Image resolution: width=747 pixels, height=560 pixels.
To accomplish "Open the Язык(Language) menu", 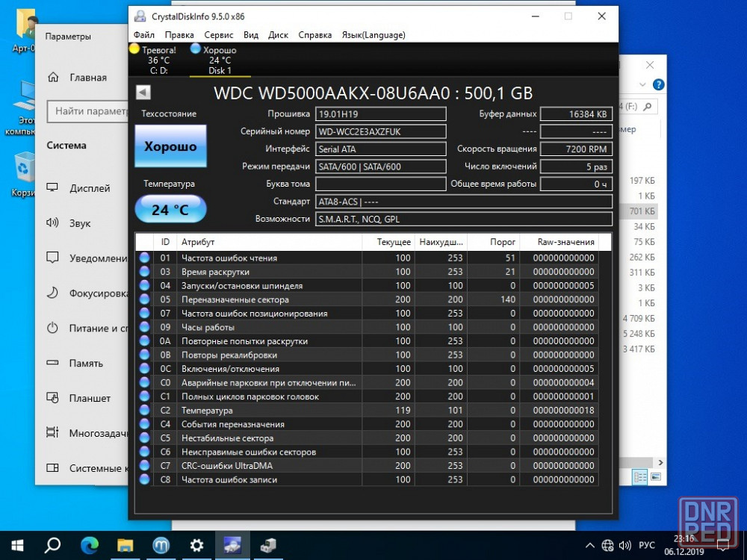I will (x=373, y=35).
